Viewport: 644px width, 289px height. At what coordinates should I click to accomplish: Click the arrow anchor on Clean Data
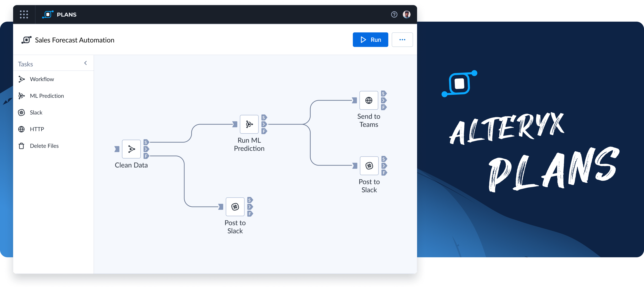tap(146, 149)
